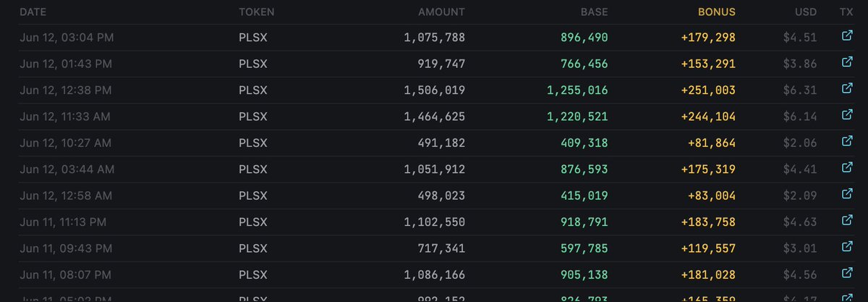This screenshot has width=868, height=302.
Task: Click bonus value +251,003
Action: pyautogui.click(x=709, y=91)
